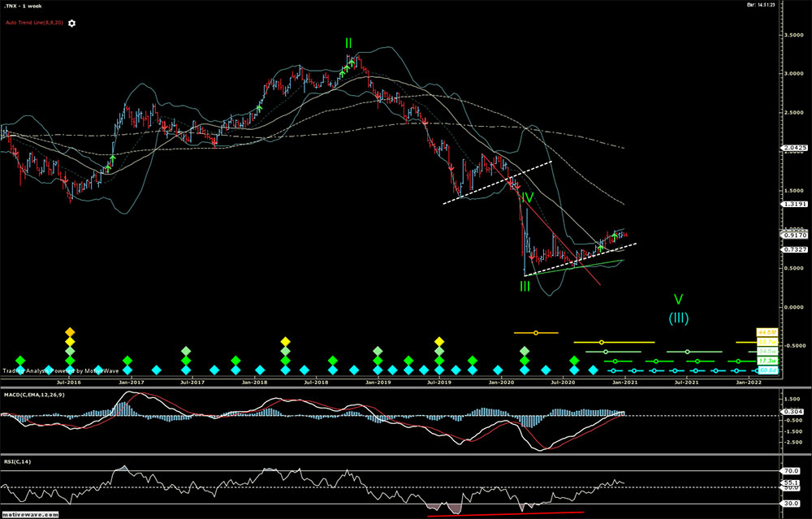Click the 1.3191 price label on axis
Image resolution: width=812 pixels, height=519 pixels.
pos(793,205)
